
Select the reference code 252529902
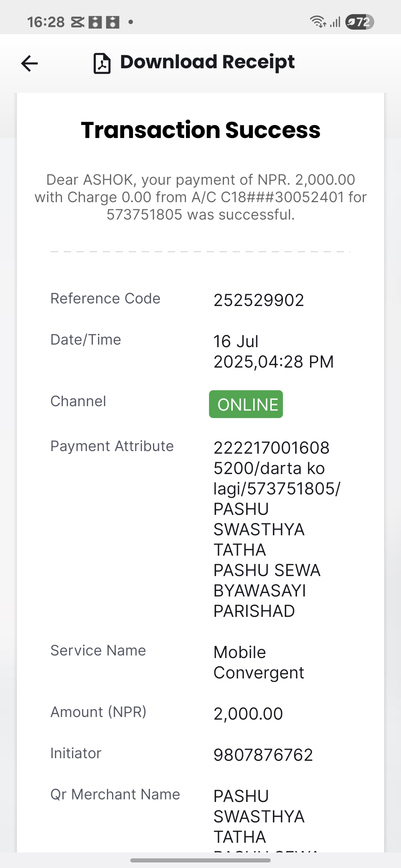[x=259, y=300]
